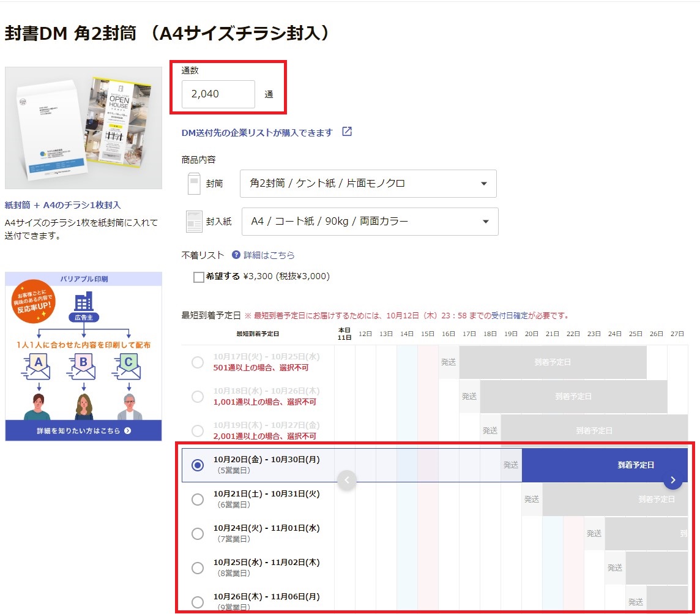Viewport: 700px width, 614px height.
Task: Click the envelope icon next to 封筒
Action: point(194,184)
